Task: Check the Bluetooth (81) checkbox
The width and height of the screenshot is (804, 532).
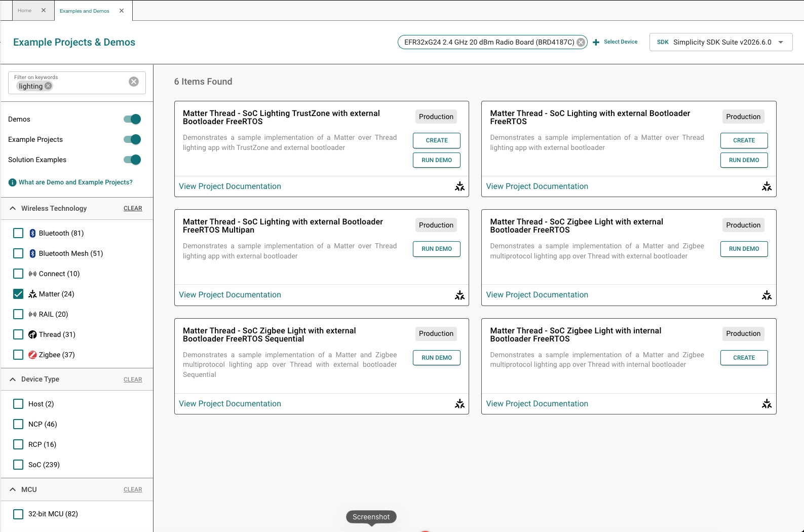Action: pos(18,233)
